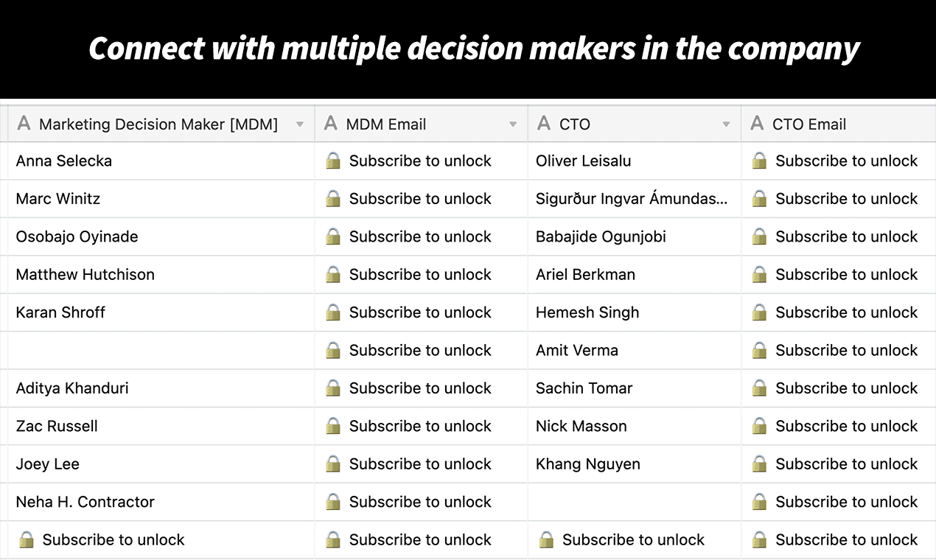The width and height of the screenshot is (936, 560).
Task: Select the Sigurður Ingvar Ámundas... cell
Action: click(632, 199)
